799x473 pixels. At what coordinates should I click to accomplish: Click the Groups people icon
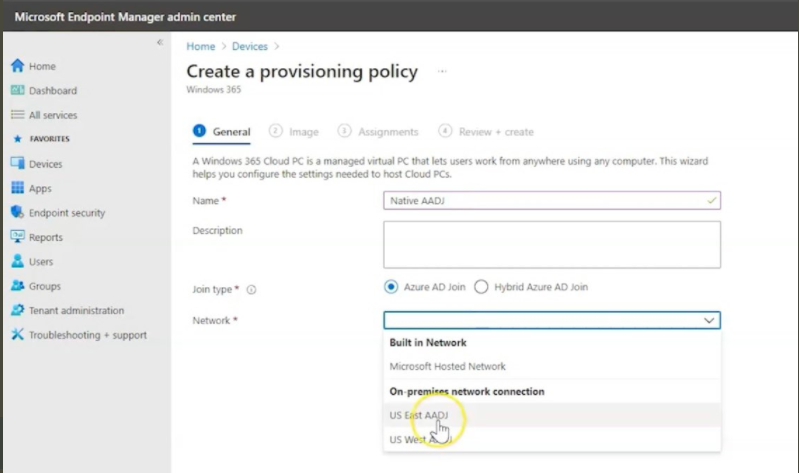pyautogui.click(x=17, y=285)
